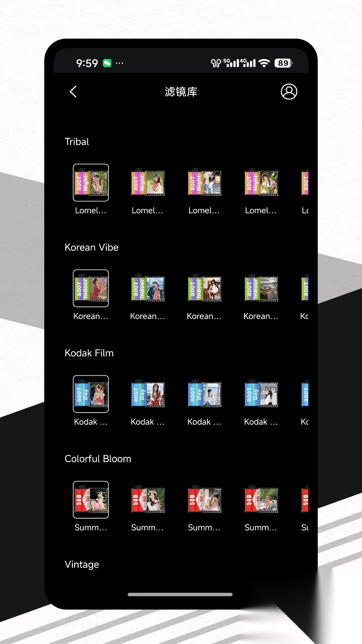The width and height of the screenshot is (362, 644).
Task: Choose the third Kodak Film filter
Action: (204, 394)
